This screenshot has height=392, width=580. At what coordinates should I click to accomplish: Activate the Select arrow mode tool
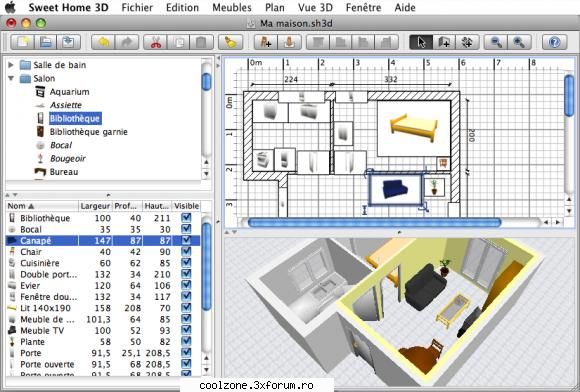421,43
